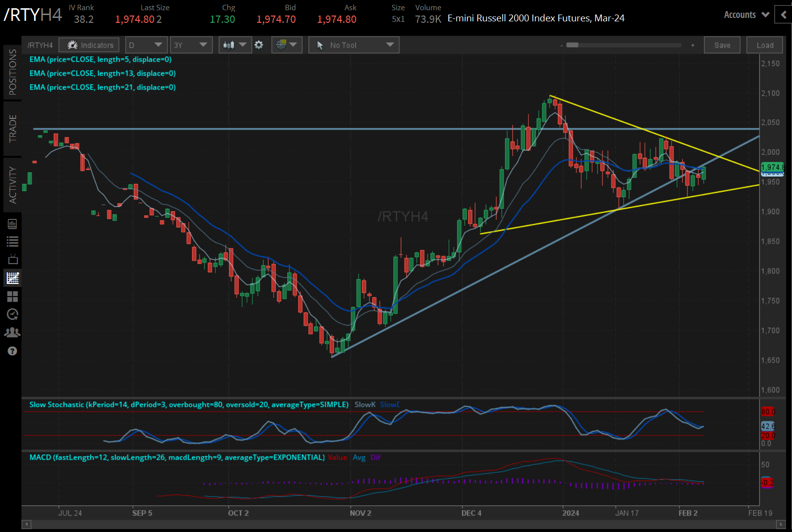Image resolution: width=792 pixels, height=532 pixels.
Task: Toggle the MACD Diff plot visibility
Action: 375,457
